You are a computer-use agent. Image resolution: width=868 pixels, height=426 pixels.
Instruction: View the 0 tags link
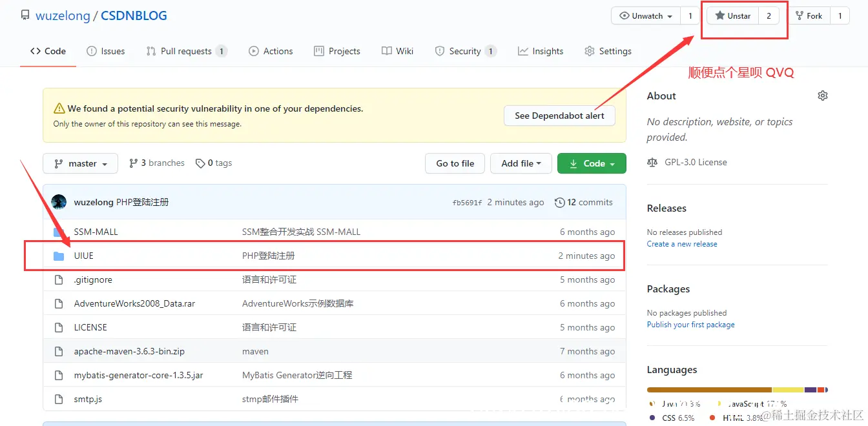(x=214, y=163)
